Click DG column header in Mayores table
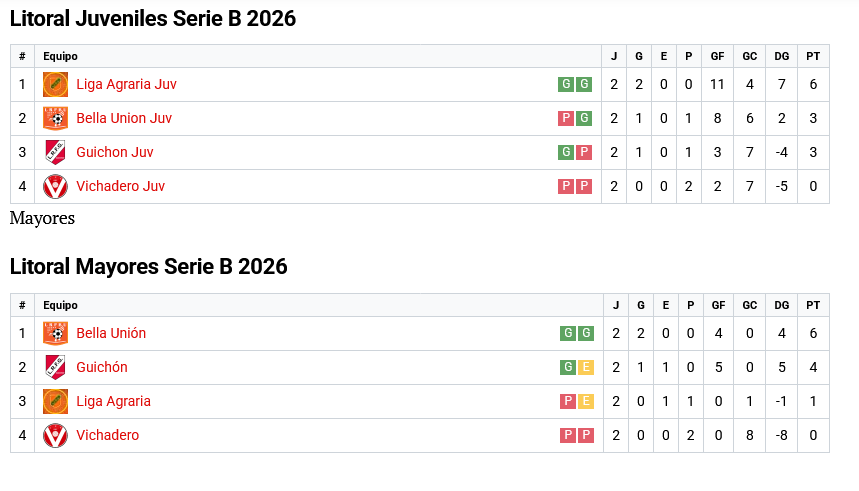The width and height of the screenshot is (859, 491). [x=781, y=306]
